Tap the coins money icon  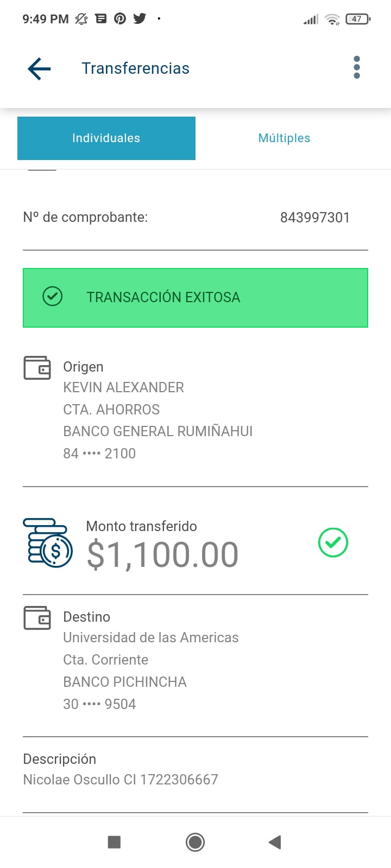(x=48, y=543)
